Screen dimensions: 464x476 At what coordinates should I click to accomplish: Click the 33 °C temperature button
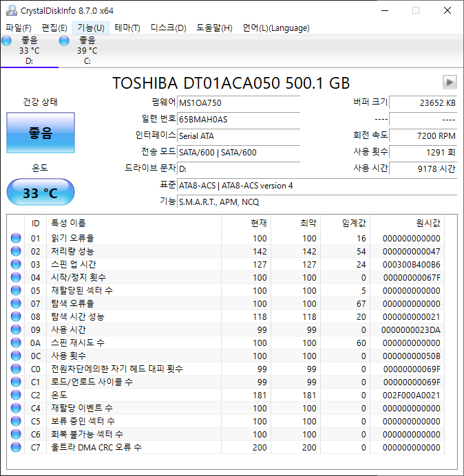[41, 192]
